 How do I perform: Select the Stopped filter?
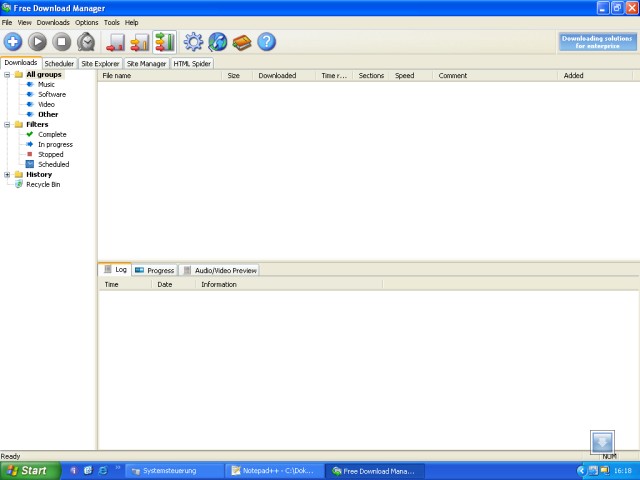pos(51,154)
